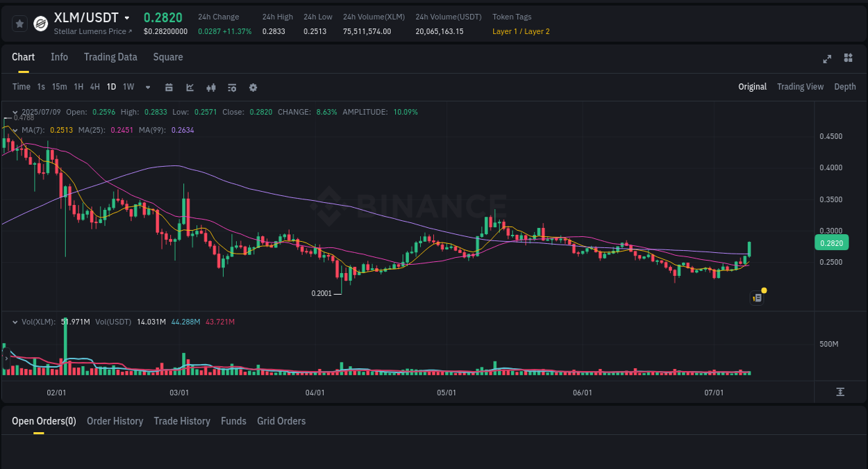The image size is (868, 469).
Task: Open the indicators line icon on chart toolbar
Action: tap(188, 87)
